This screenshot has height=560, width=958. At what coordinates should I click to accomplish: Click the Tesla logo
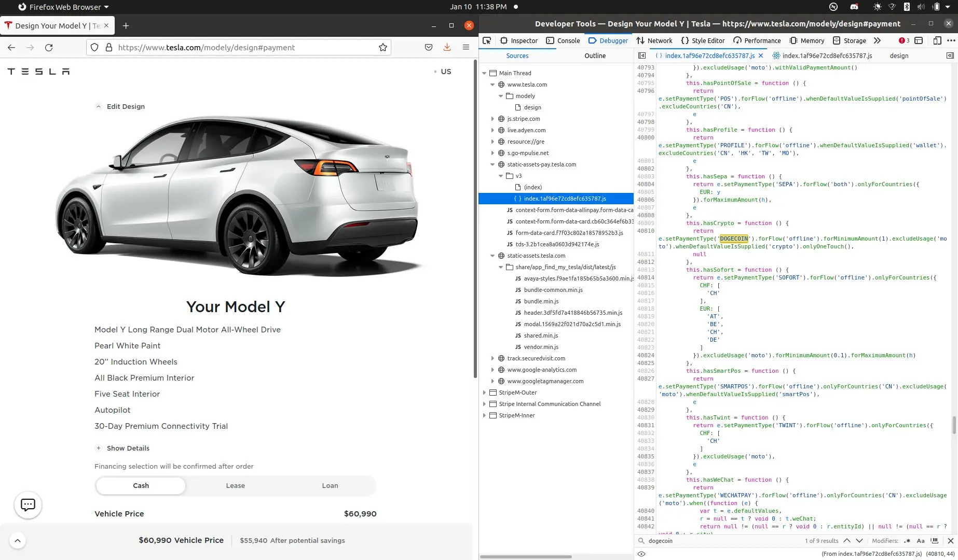38,72
